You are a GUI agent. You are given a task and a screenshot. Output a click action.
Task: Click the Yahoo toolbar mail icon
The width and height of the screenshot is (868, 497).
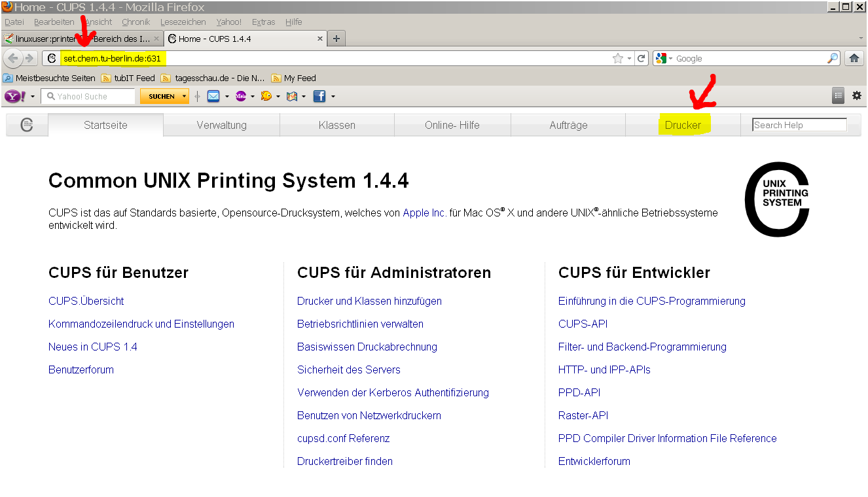[x=213, y=96]
